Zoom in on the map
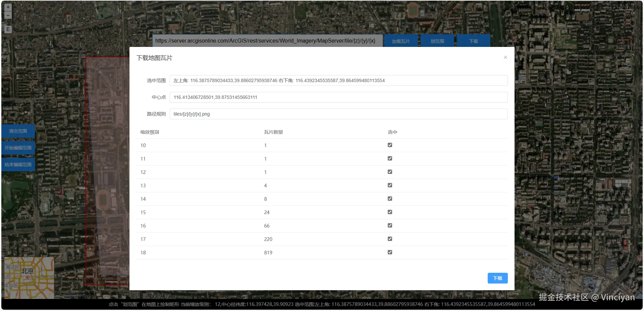The width and height of the screenshot is (644, 311). (x=8, y=7)
